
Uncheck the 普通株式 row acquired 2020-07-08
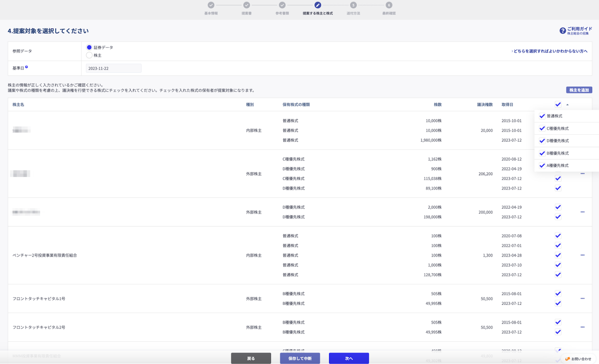click(x=558, y=236)
